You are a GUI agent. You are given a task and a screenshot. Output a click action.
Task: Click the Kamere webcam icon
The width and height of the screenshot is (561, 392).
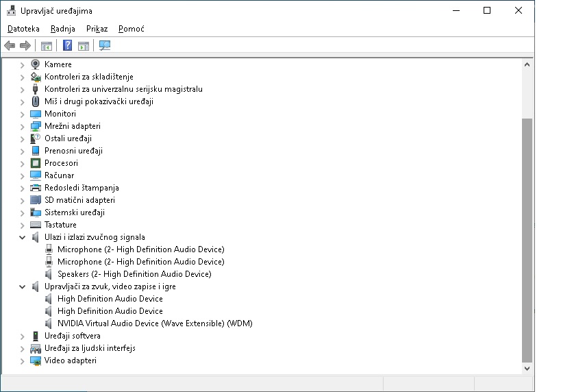pos(36,64)
